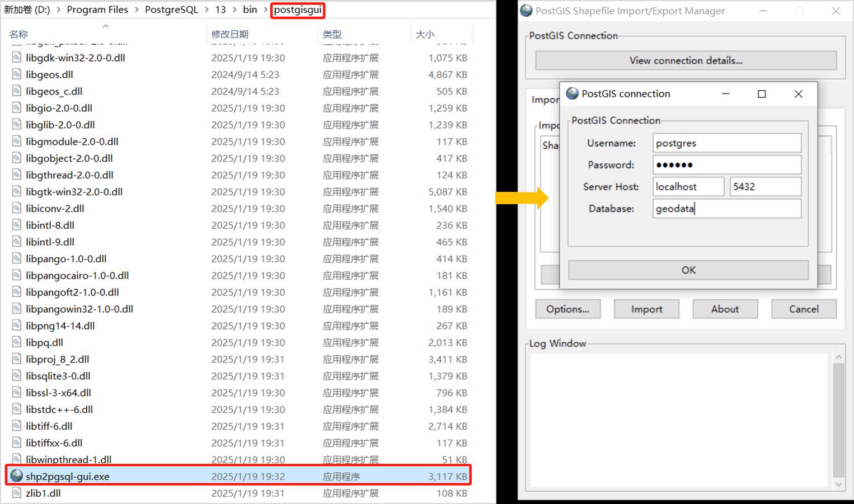854x504 pixels.
Task: Expand the breadcrumb chevron after 13
Action: [234, 10]
